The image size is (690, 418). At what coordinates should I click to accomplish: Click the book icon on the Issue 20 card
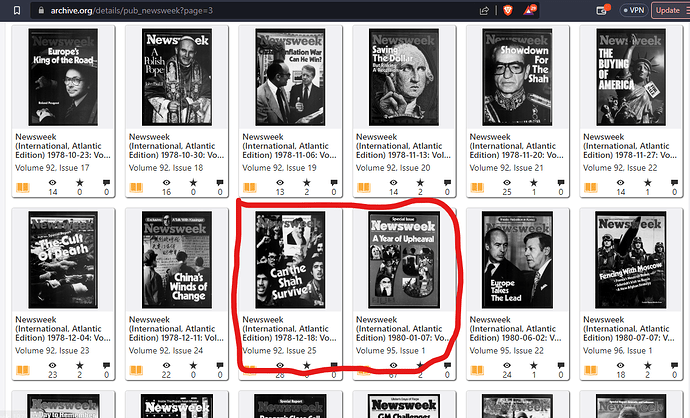pyautogui.click(x=363, y=187)
